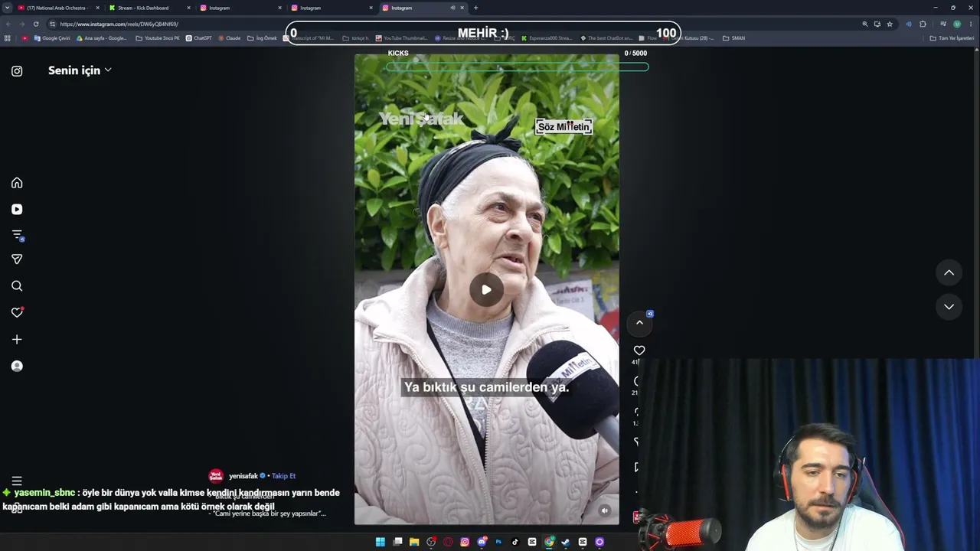Switch to the second Instagram tab
The width and height of the screenshot is (980, 551).
pyautogui.click(x=331, y=8)
